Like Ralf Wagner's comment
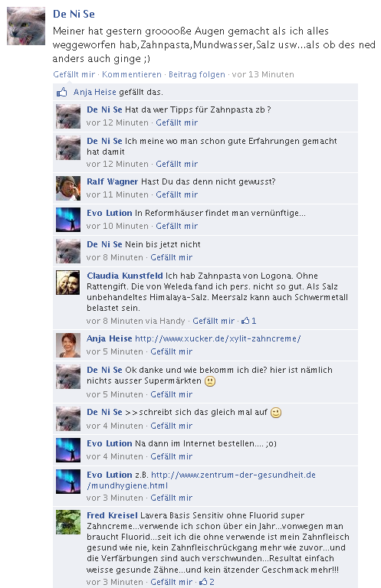Image resolution: width=381 pixels, height=588 pixels. (x=177, y=194)
